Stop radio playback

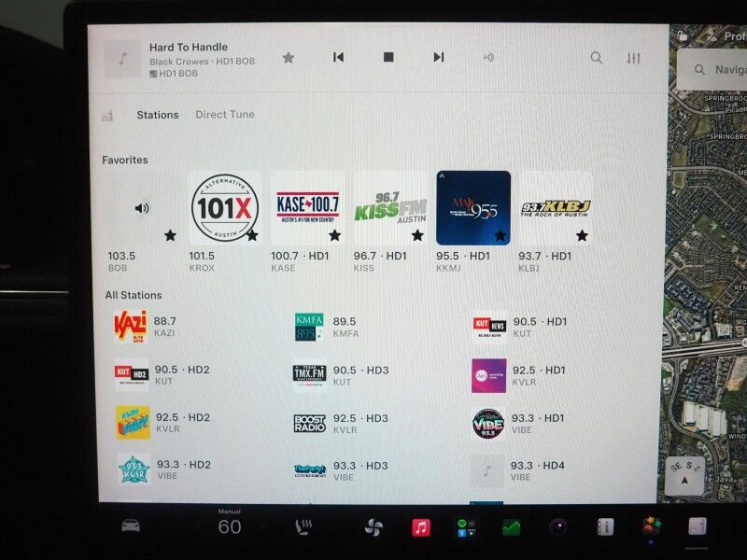388,57
